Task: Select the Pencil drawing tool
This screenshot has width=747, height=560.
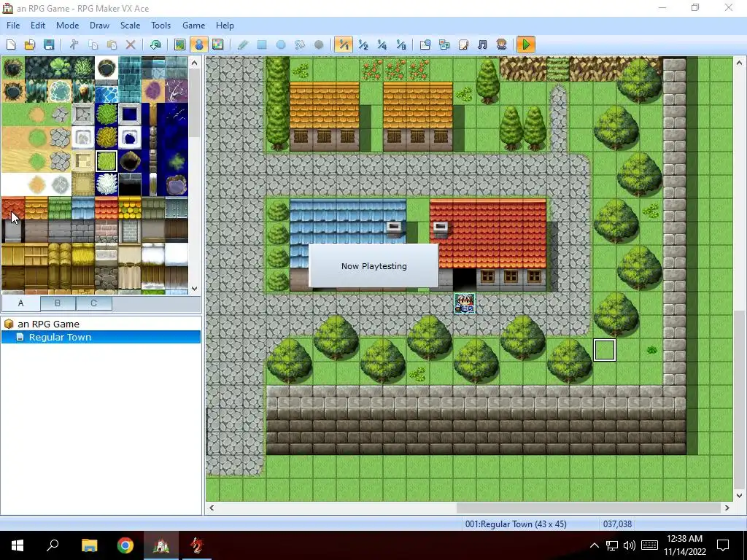Action: tap(242, 44)
